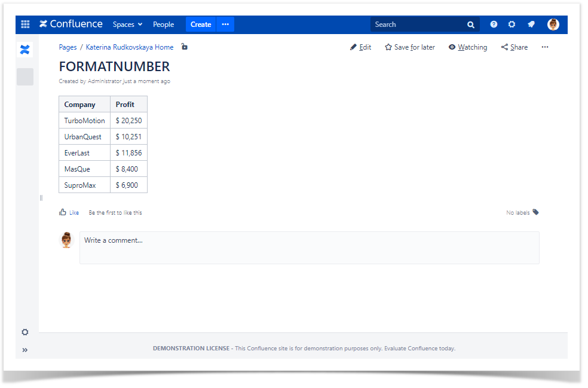588x388 pixels.
Task: Expand the sidebar with double chevron
Action: (x=25, y=350)
